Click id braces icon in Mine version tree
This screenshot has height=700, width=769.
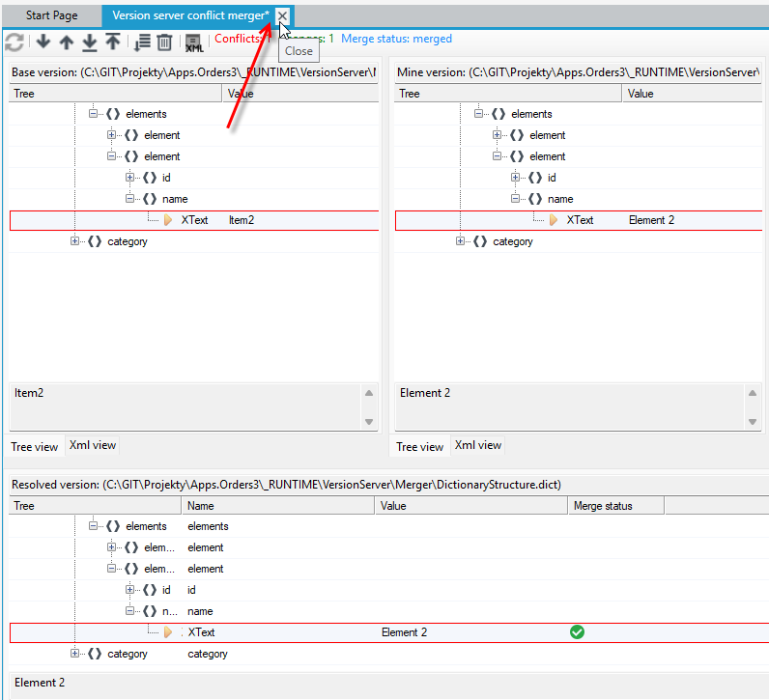[535, 178]
